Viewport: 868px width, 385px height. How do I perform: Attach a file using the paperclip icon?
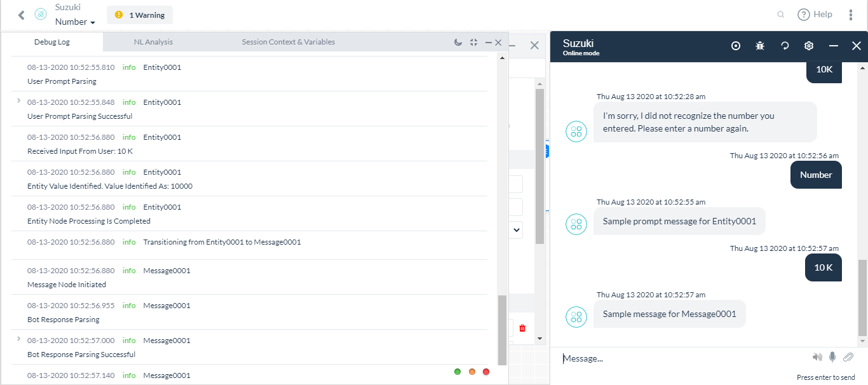click(848, 358)
